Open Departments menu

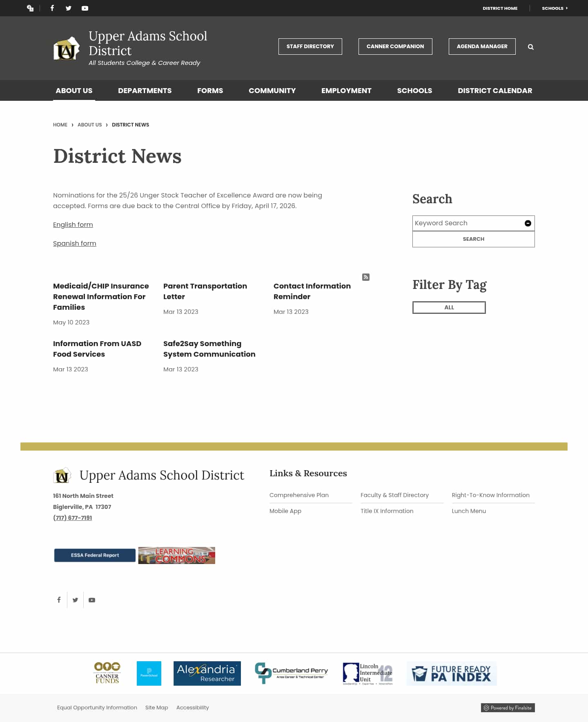(x=145, y=91)
